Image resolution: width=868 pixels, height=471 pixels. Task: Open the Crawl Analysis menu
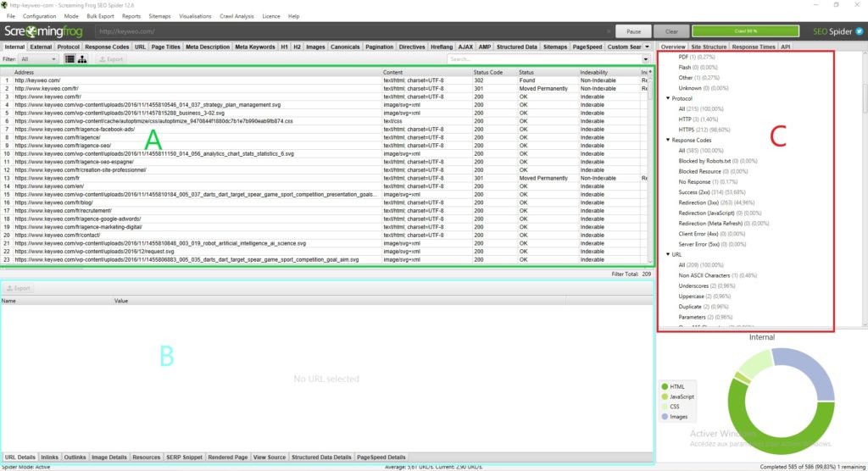236,16
